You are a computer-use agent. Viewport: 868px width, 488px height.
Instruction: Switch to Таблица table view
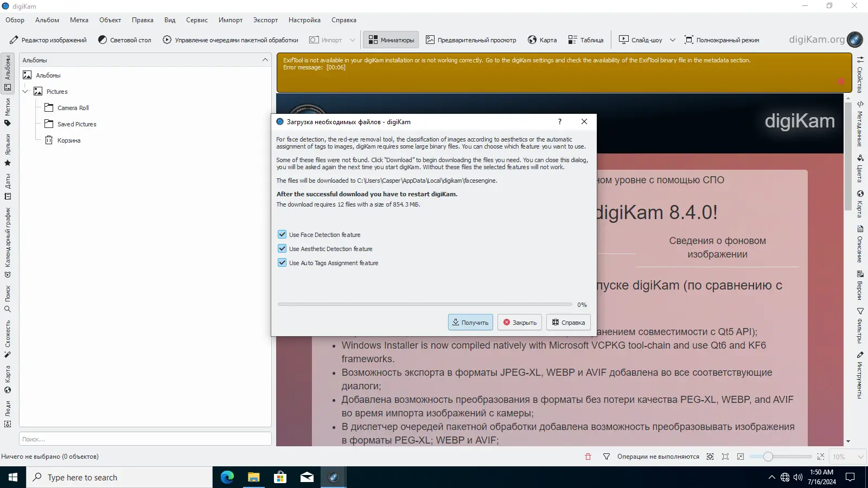586,40
